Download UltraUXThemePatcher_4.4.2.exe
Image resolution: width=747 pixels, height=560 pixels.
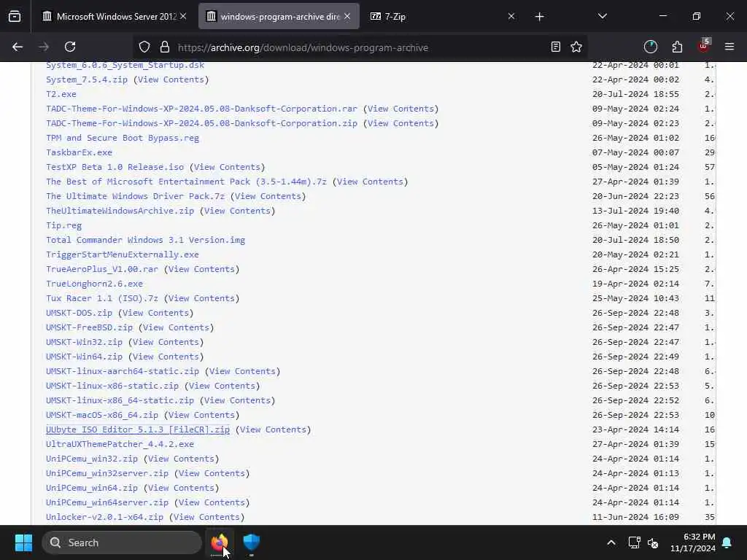(120, 444)
